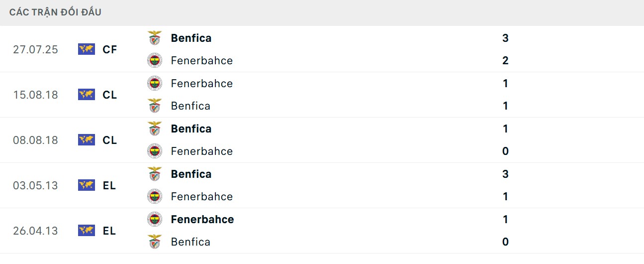The width and height of the screenshot is (644, 264).
Task: Click Fenerbahce crest in 15.08.18 match
Action: pyautogui.click(x=155, y=83)
